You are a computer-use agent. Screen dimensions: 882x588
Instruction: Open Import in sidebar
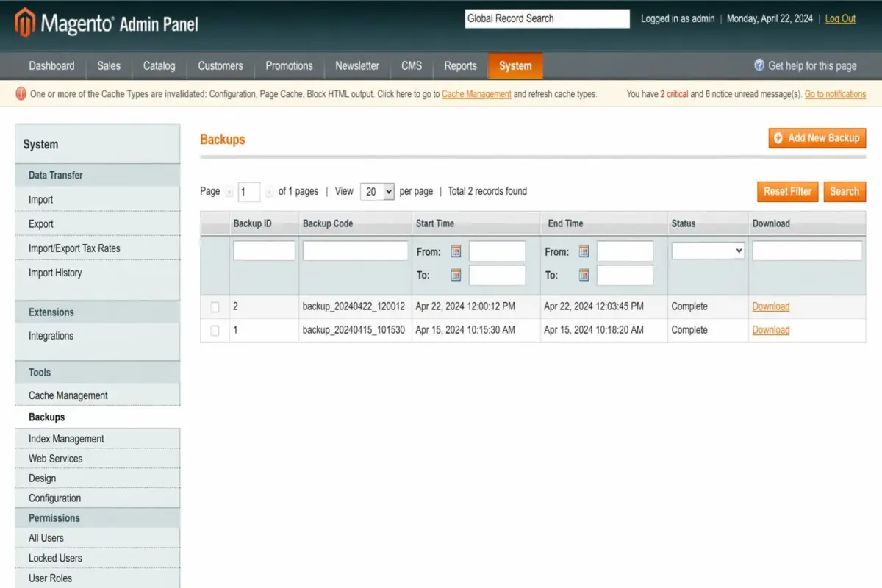[x=97, y=199]
